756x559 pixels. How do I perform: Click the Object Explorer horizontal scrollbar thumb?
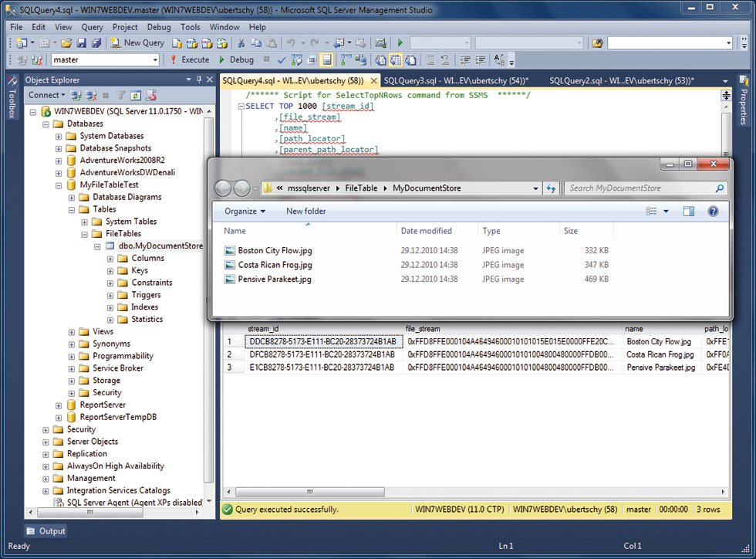tap(91, 512)
